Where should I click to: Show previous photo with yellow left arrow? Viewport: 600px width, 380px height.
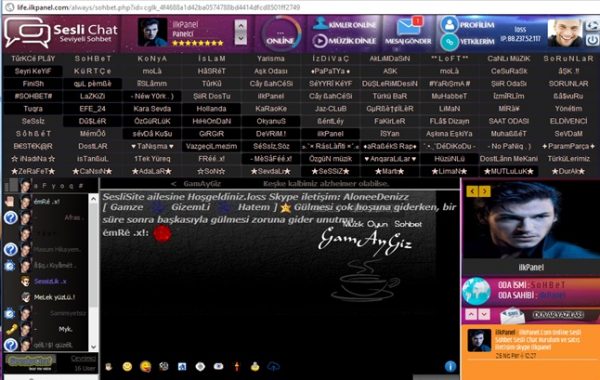tap(472, 191)
